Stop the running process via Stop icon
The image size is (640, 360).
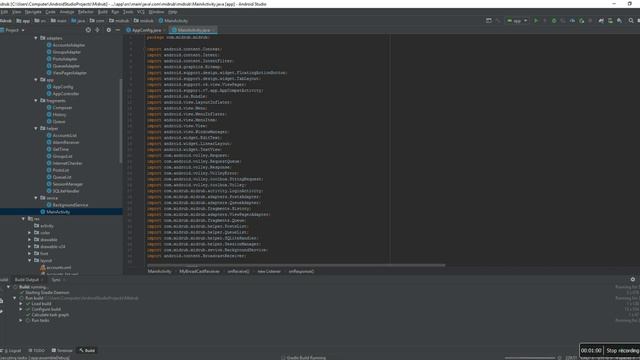(590, 20)
